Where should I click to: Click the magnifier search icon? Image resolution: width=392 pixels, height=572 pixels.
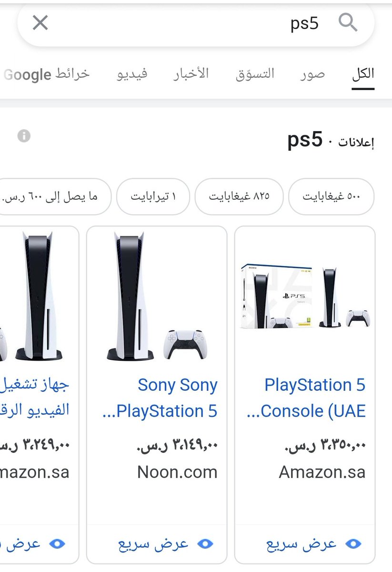[x=348, y=22]
